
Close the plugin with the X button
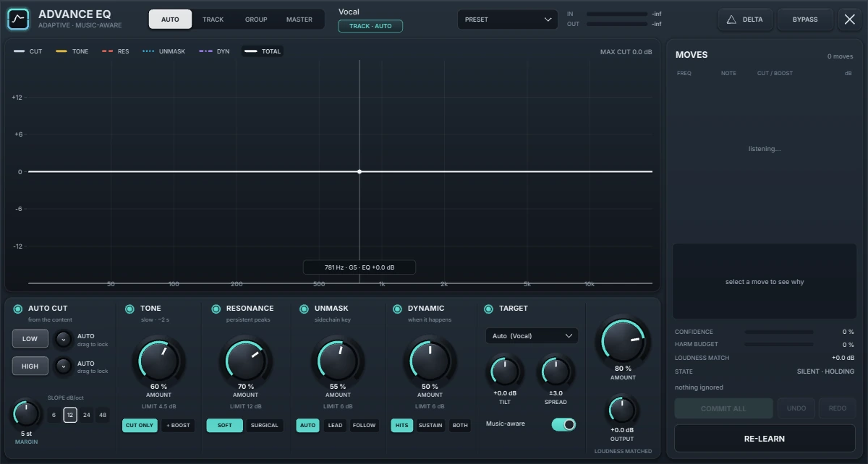point(850,20)
